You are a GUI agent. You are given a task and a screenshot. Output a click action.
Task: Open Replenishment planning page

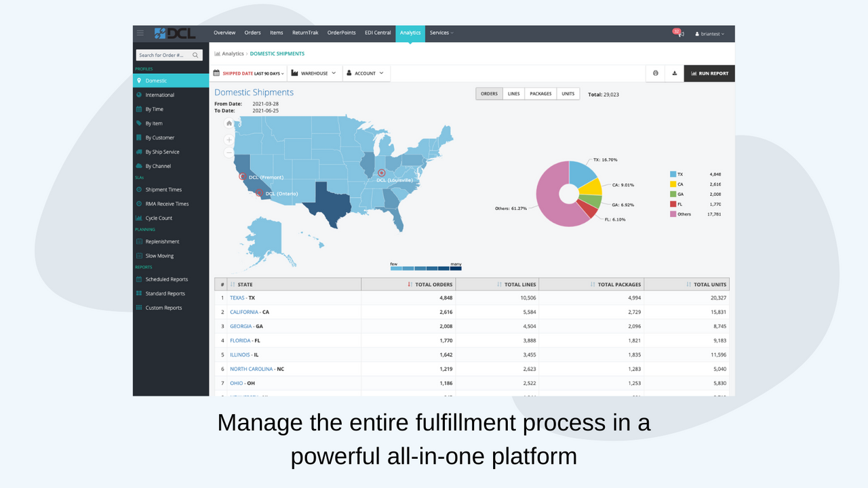pyautogui.click(x=171, y=241)
